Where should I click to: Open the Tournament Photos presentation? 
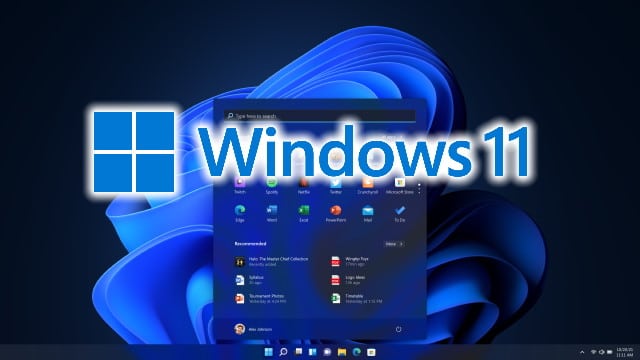coord(260,298)
